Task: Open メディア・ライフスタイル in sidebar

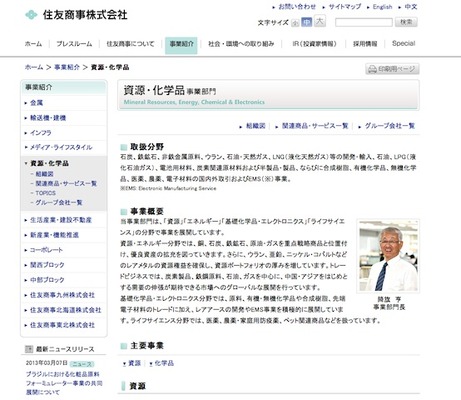Action: click(x=61, y=148)
